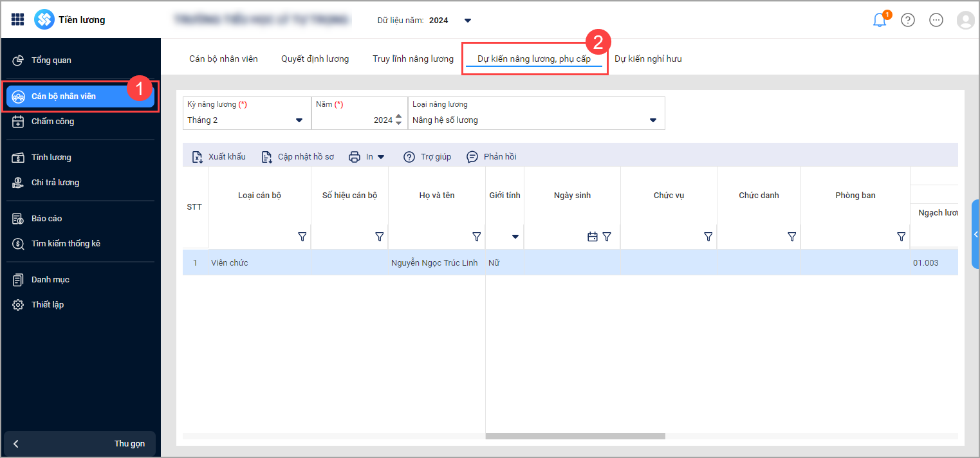The image size is (980, 458).
Task: Click the Tính lương icon in sidebar
Action: pyautogui.click(x=19, y=158)
